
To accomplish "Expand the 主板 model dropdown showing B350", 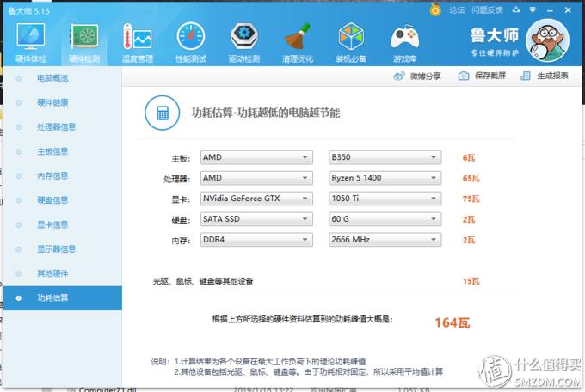I will coord(385,157).
